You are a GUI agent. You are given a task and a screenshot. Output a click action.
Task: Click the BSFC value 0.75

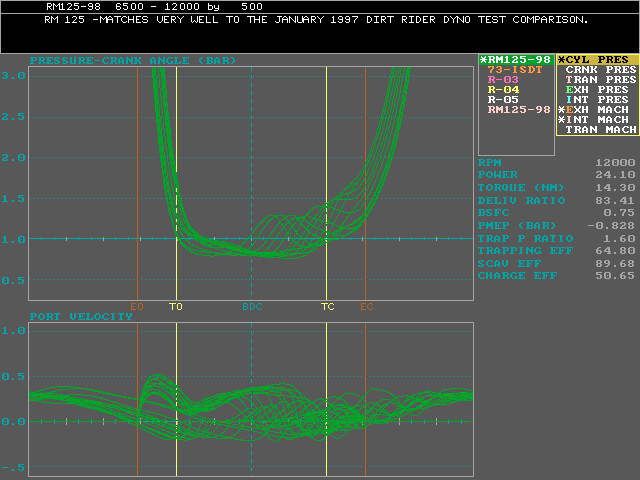pos(619,213)
